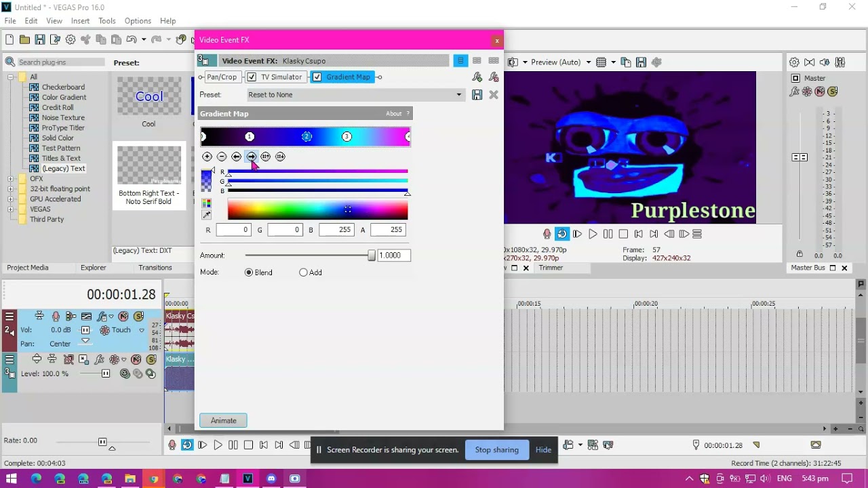Screen dimensions: 868x488
Task: Click the hue color spectrum picker
Action: click(317, 210)
